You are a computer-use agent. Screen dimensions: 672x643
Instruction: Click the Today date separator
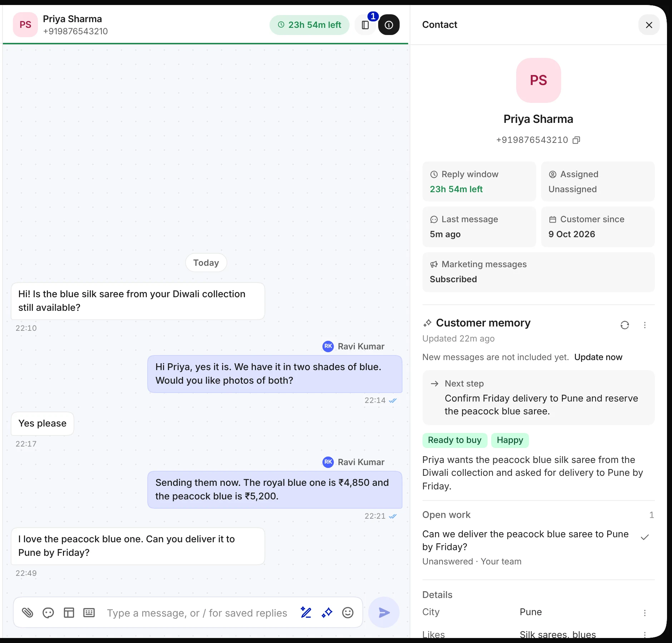click(x=206, y=263)
